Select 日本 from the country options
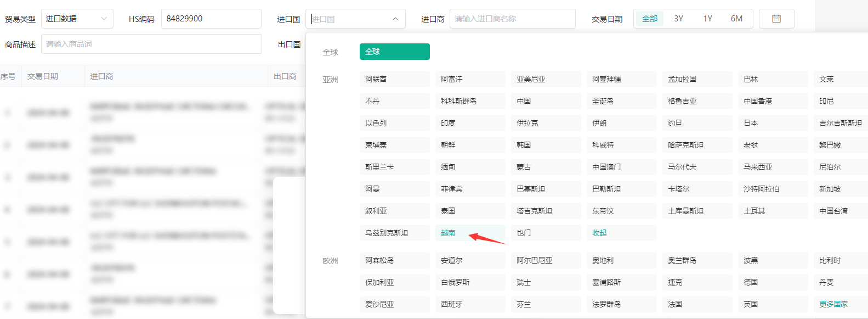 (751, 123)
